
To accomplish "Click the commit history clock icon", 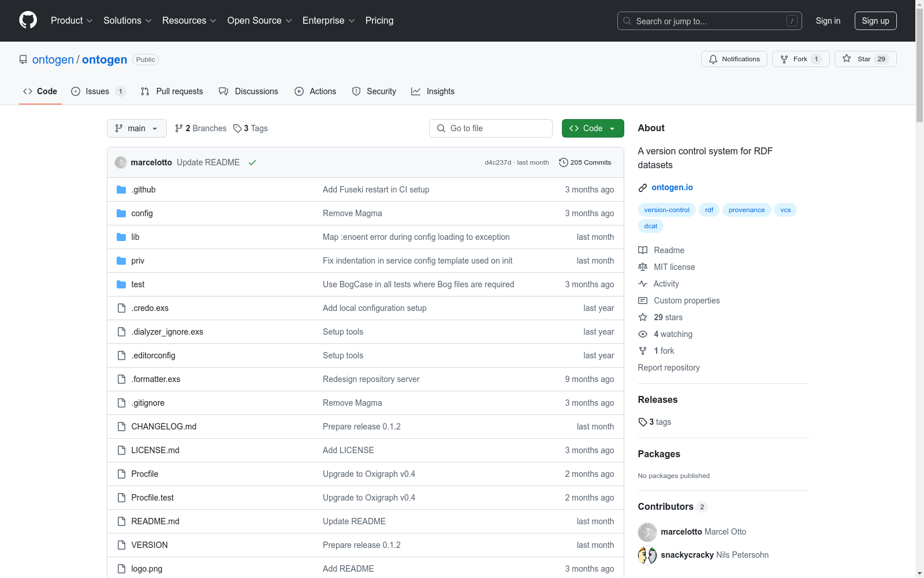I will tap(564, 162).
